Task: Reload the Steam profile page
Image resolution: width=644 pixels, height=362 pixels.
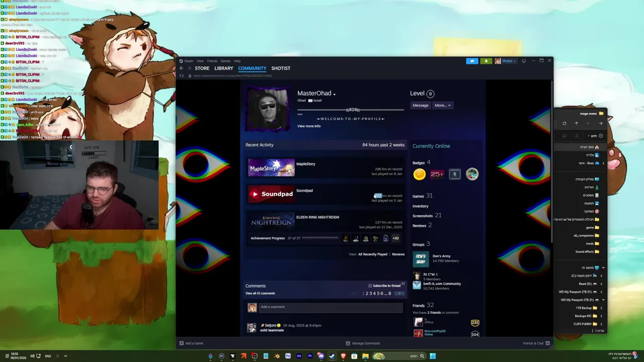Action: [x=182, y=75]
